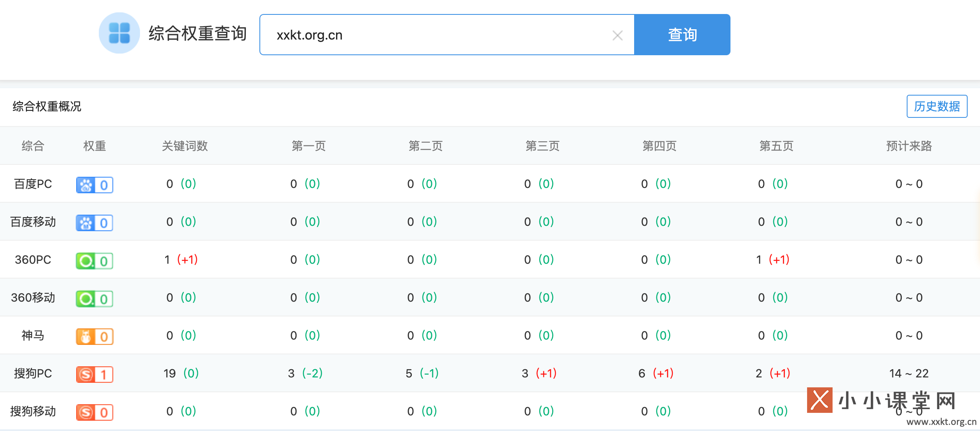Click 百度PC estimated traffic 0 ~ 0
Screen dimensions: 980x431
909,184
